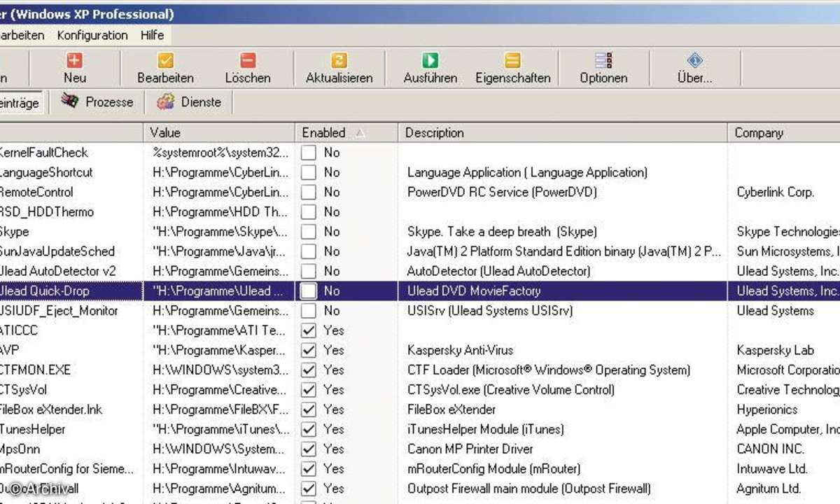Select the 'Kaspersky Anti-Virus' description
The image size is (840, 504).
(460, 350)
